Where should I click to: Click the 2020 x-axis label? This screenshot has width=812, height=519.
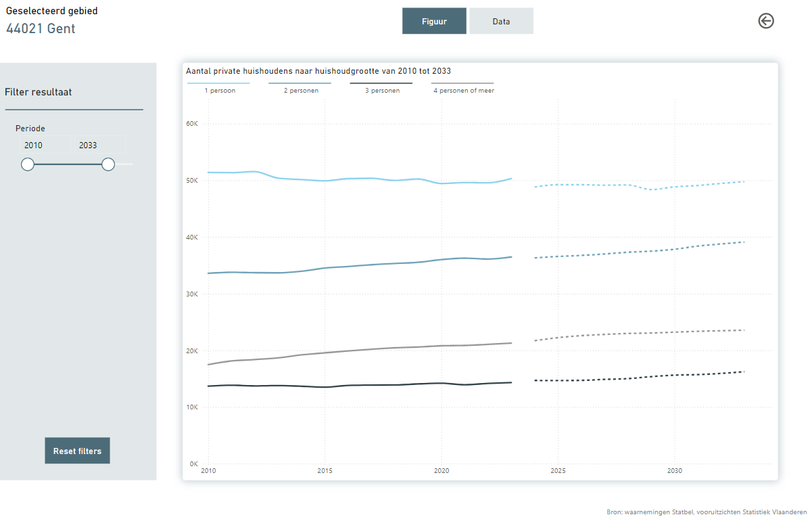441,471
